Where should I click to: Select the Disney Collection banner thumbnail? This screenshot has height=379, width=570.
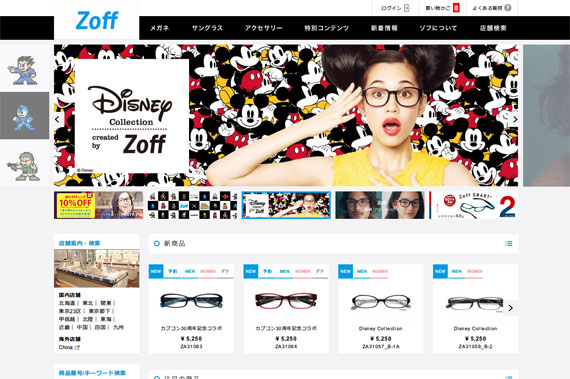[286, 205]
